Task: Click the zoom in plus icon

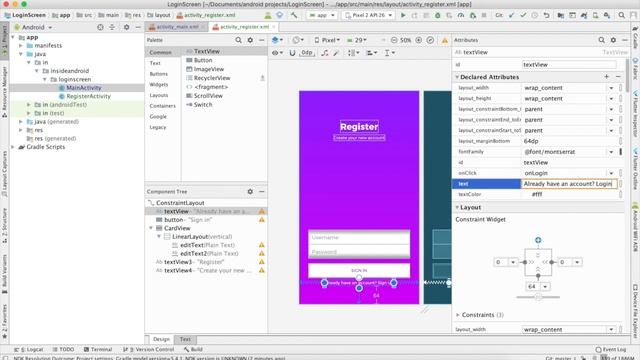Action: coord(418,40)
